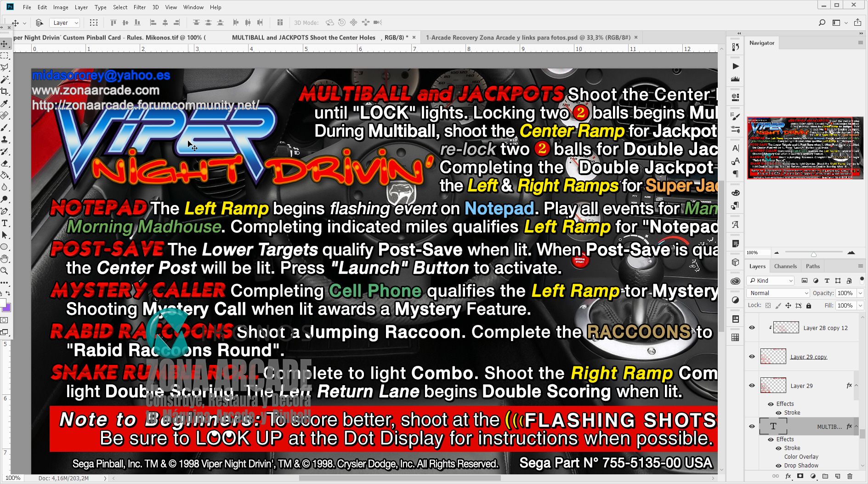Switch to the Channels tab
Viewport: 868px width, 484px height.
point(785,266)
